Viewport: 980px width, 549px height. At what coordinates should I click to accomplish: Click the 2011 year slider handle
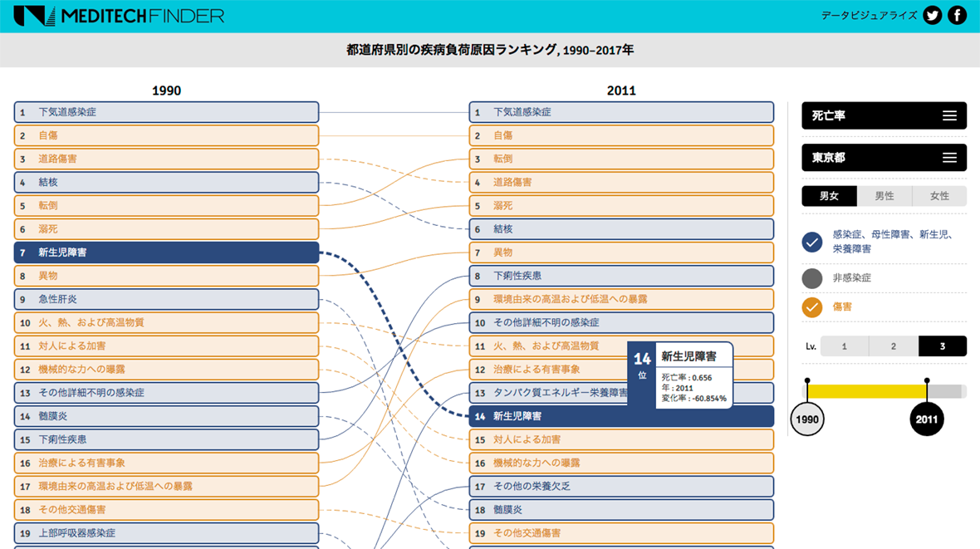coord(927,419)
